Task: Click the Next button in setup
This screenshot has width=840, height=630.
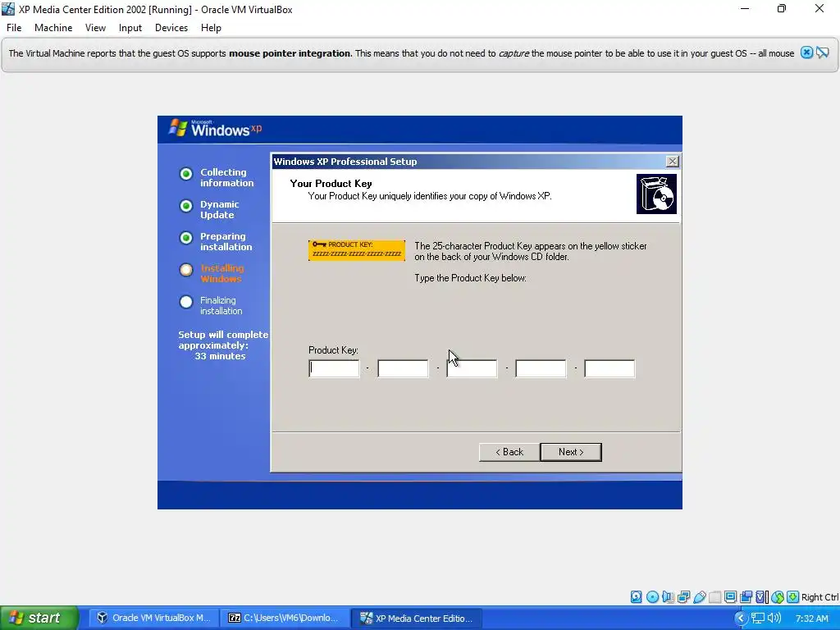Action: click(x=571, y=452)
